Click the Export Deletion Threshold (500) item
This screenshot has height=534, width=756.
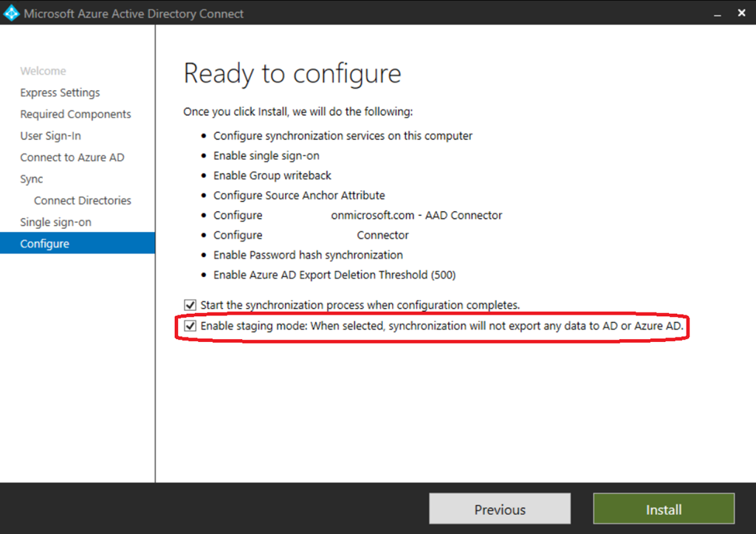pyautogui.click(x=334, y=275)
